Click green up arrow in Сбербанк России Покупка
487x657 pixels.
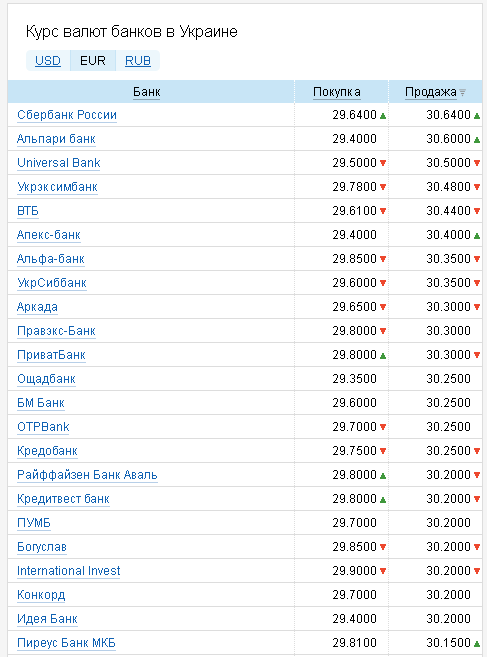383,116
